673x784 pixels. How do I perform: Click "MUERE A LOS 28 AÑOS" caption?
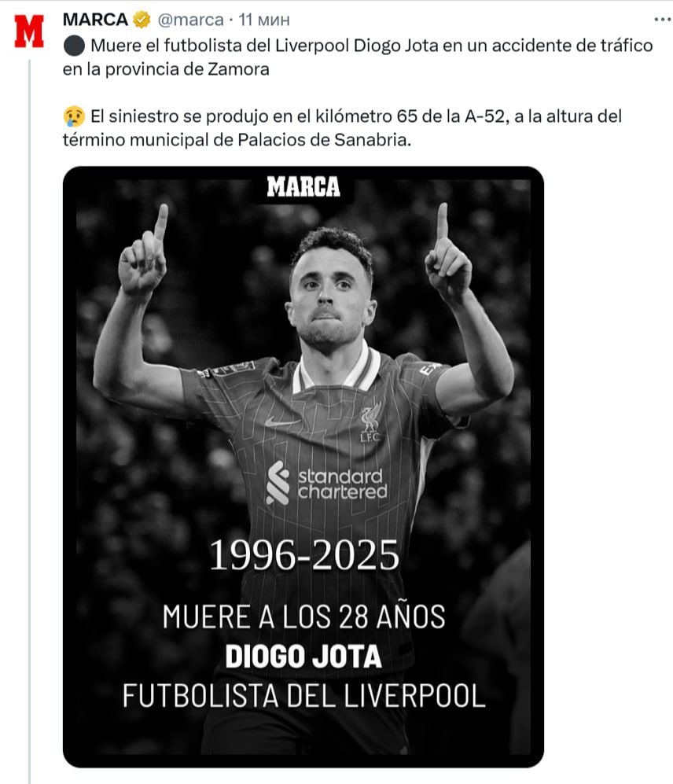click(303, 617)
